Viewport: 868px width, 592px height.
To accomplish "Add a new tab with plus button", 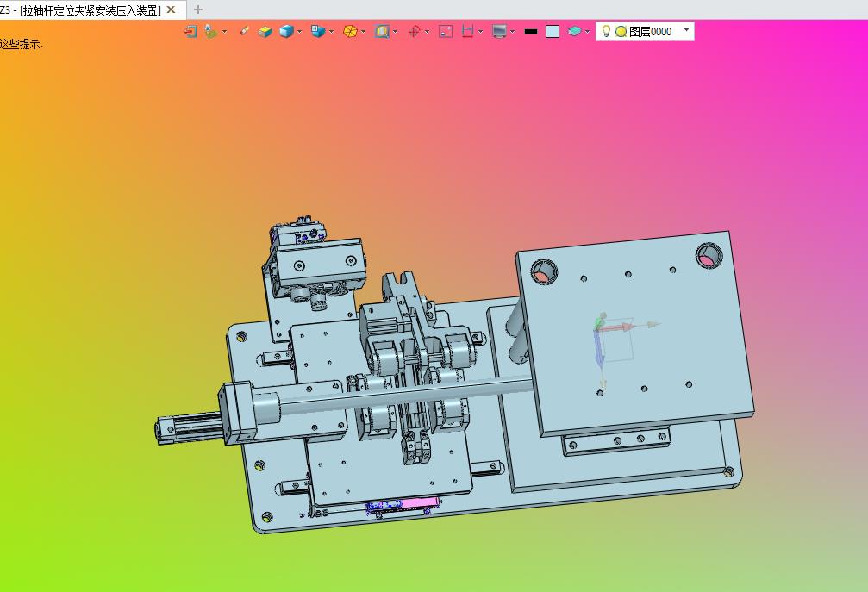I will tap(198, 9).
